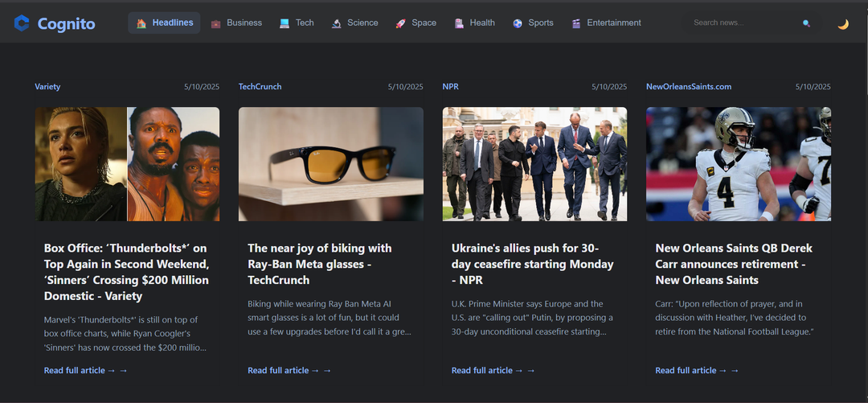Open the Thunderbolts and Sinners article image

click(x=127, y=164)
